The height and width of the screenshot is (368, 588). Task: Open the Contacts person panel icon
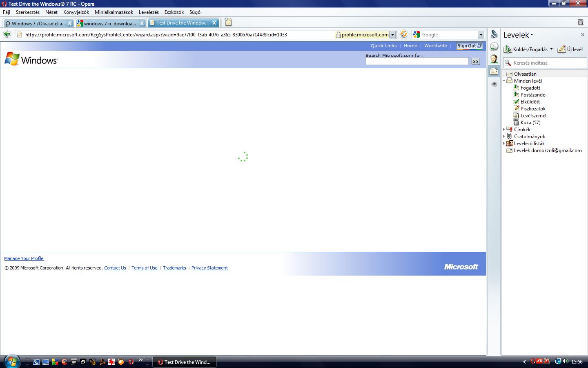coord(494,59)
